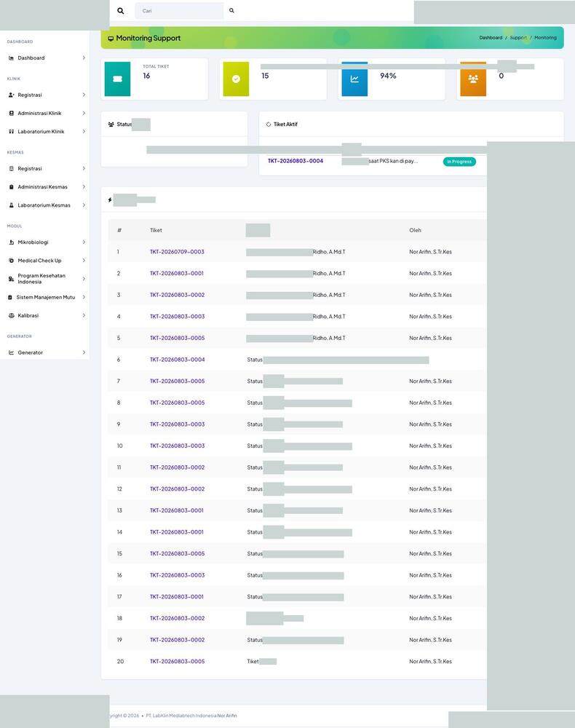Click the blue line-chart card icon

coord(354,79)
